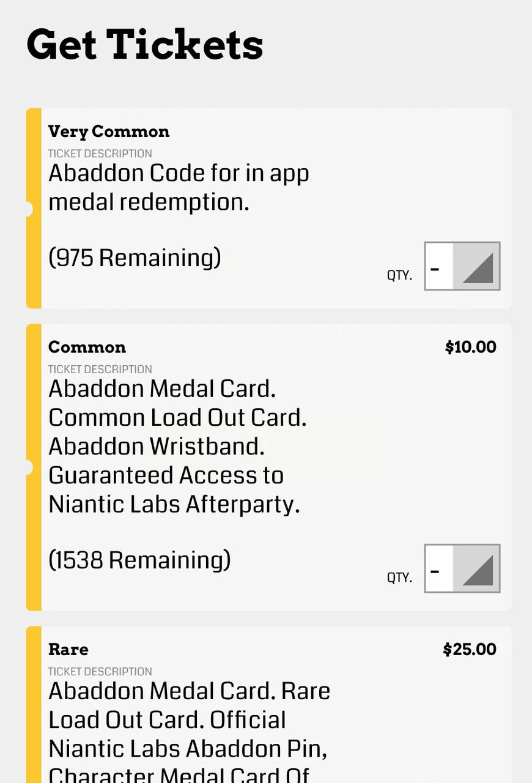Screen dimensions: 532x783
Task: Click the Abaddon Code for in app description
Action: [179, 174]
